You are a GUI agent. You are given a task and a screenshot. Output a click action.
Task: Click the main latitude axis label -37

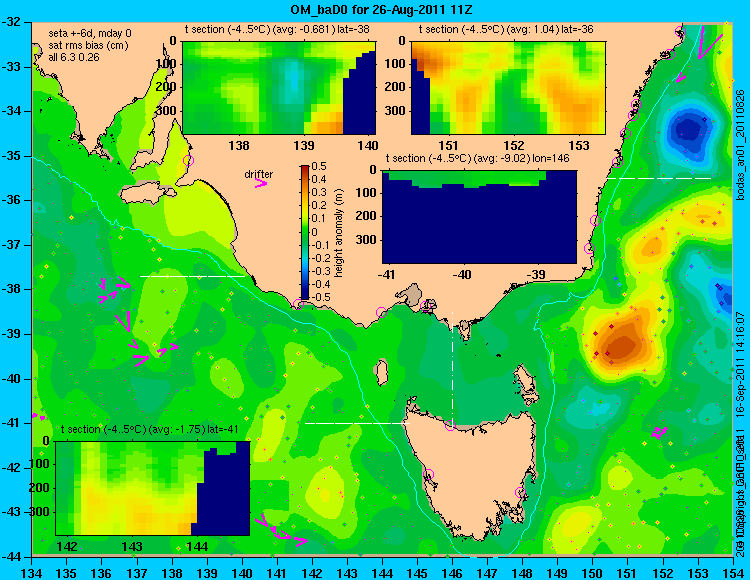(x=12, y=245)
